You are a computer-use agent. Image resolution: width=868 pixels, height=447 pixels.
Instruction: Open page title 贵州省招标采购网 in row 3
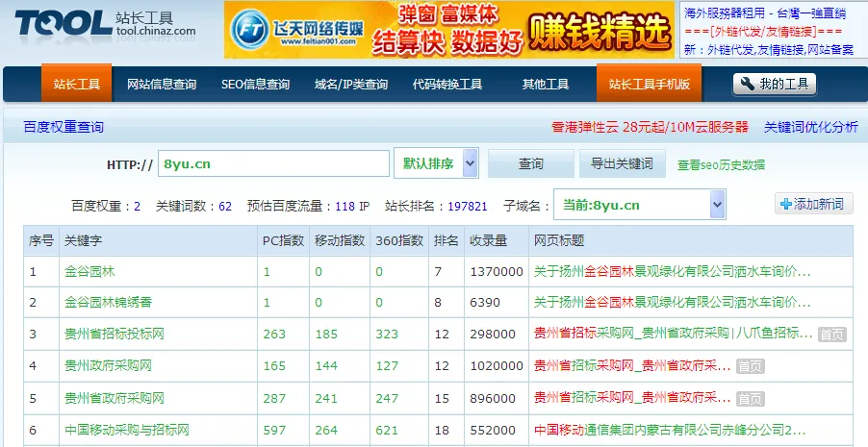tap(674, 334)
